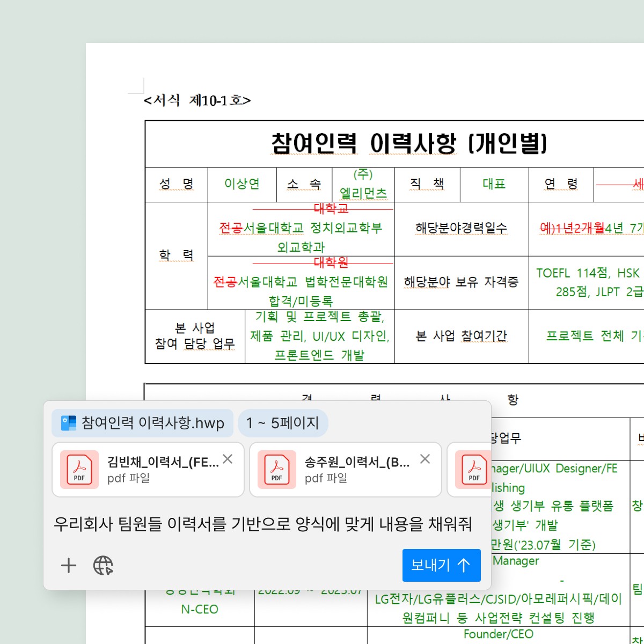
Task: Click the name cell 이상연
Action: 242,184
